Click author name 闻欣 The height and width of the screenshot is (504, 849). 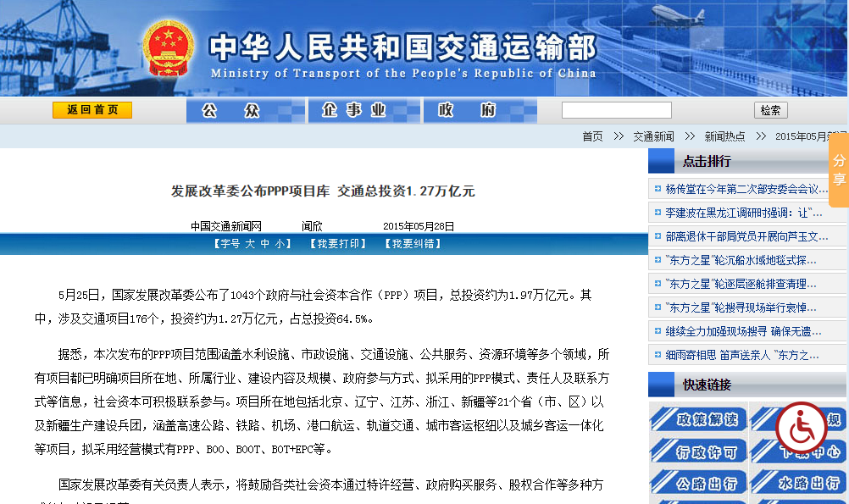click(312, 226)
